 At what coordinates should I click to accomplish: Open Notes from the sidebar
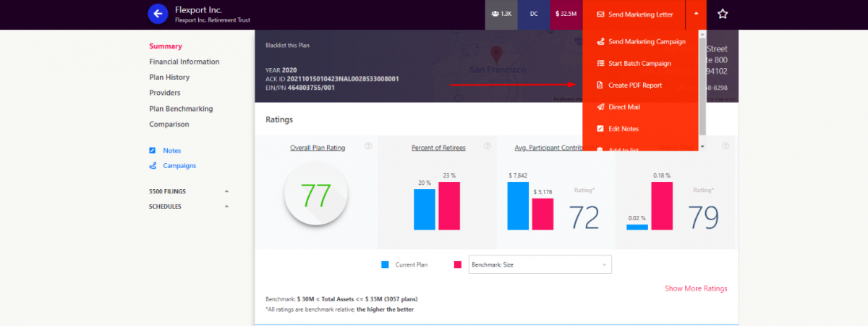171,151
